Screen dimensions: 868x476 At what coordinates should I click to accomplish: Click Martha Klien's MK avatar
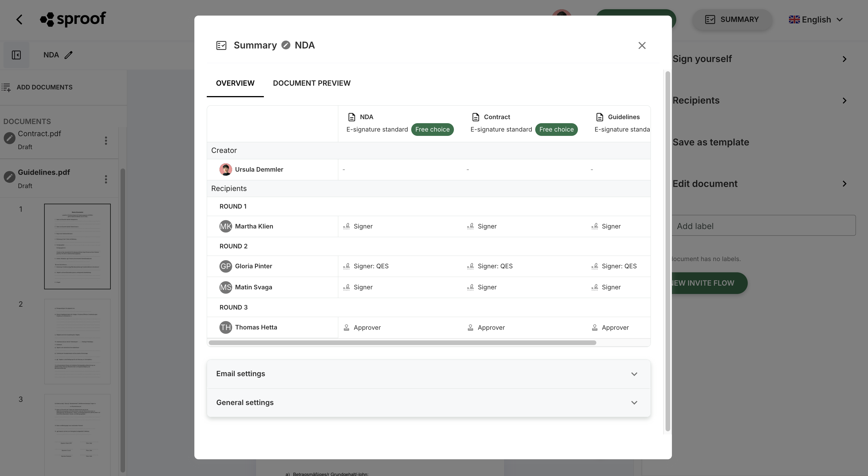[x=226, y=226]
